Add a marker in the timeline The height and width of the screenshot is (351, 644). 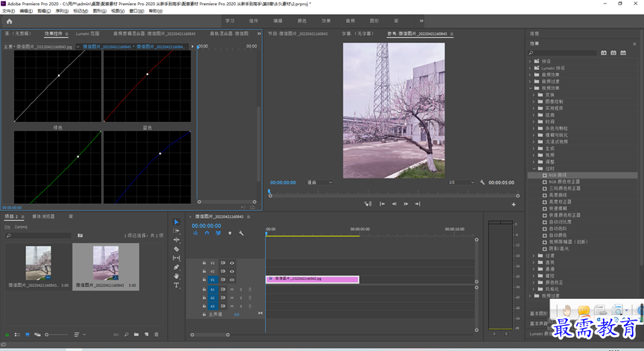(x=229, y=234)
